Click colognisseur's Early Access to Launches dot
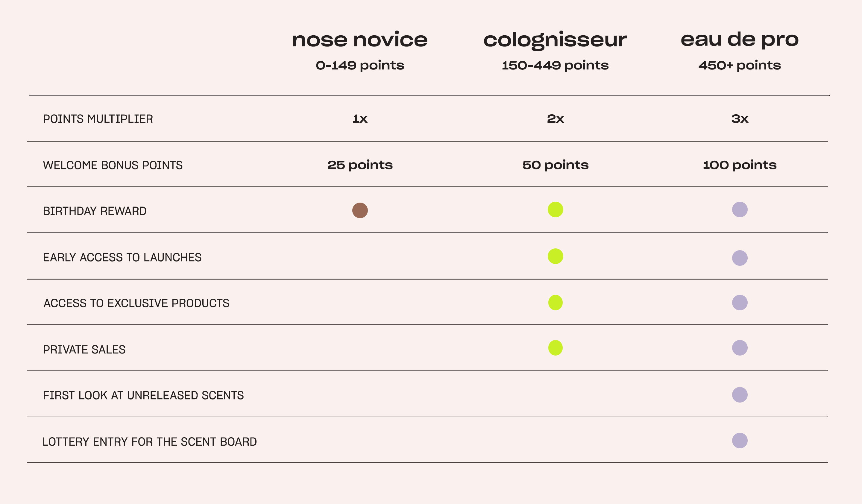The image size is (862, 504). tap(555, 256)
